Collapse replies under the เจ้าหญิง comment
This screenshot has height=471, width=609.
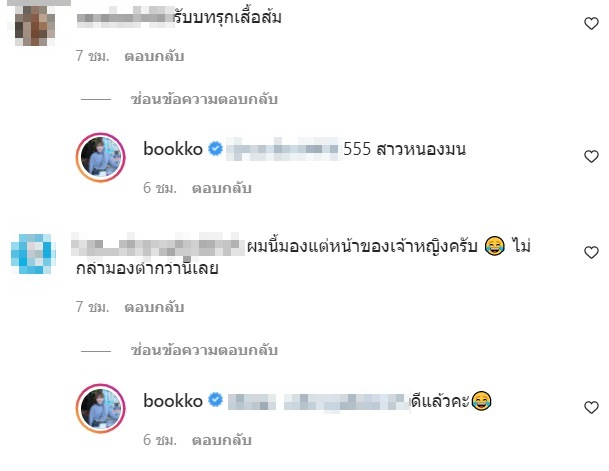coord(204,350)
